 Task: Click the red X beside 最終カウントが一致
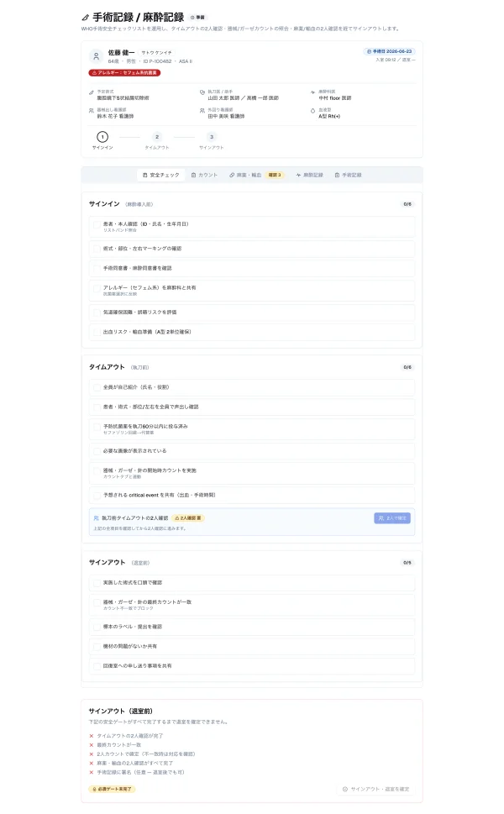click(92, 745)
